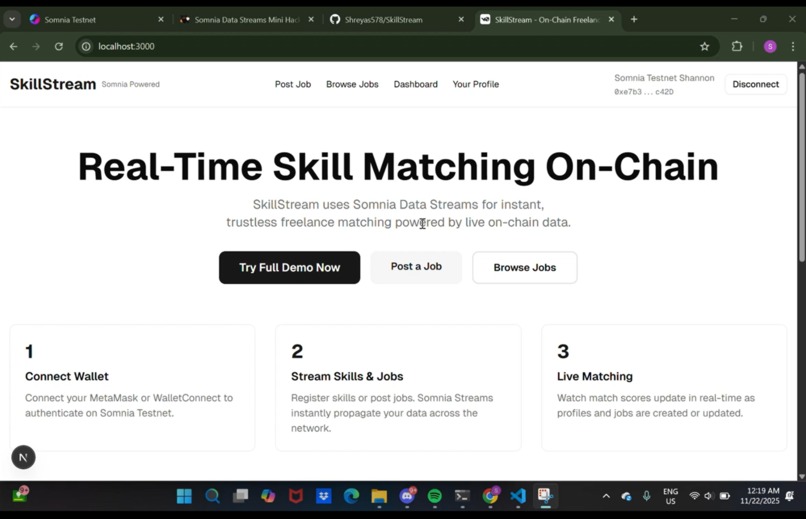Open the Chrome profile avatar
The width and height of the screenshot is (806, 519).
pos(770,46)
